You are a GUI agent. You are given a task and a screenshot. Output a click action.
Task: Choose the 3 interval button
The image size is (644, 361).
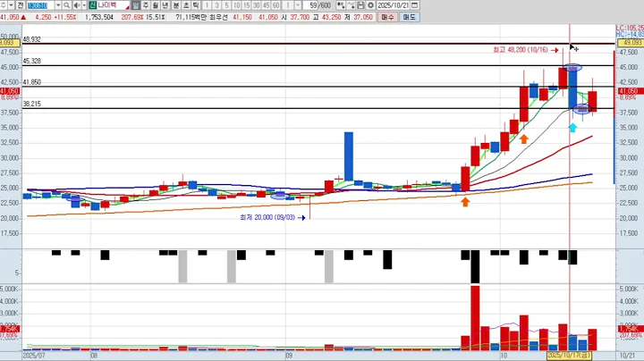pyautogui.click(x=216, y=5)
